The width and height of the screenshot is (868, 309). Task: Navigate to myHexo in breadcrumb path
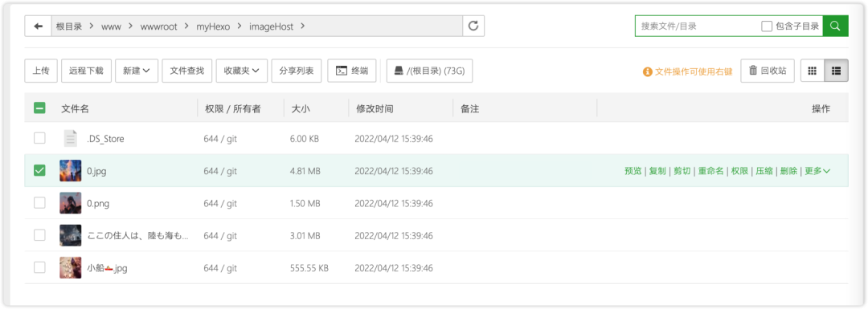tap(212, 26)
